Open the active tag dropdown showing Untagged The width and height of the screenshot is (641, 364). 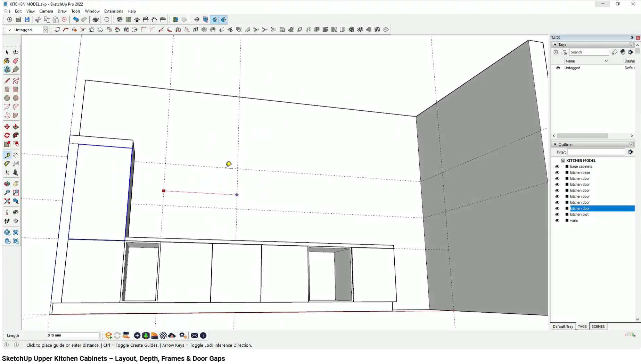(45, 30)
